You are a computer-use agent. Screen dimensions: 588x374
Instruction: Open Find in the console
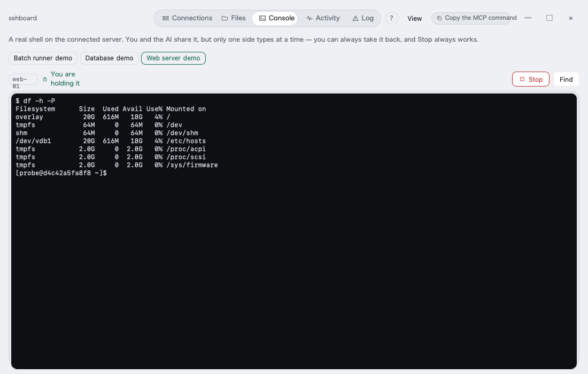[x=566, y=79]
